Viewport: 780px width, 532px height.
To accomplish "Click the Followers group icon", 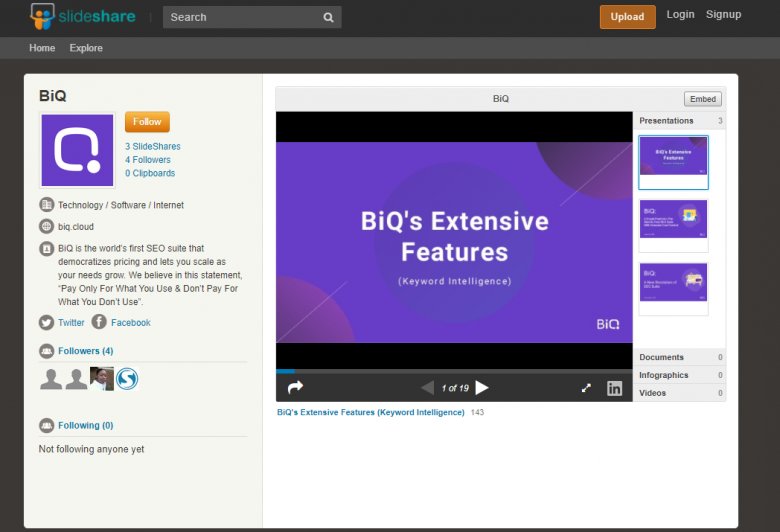I will [46, 351].
